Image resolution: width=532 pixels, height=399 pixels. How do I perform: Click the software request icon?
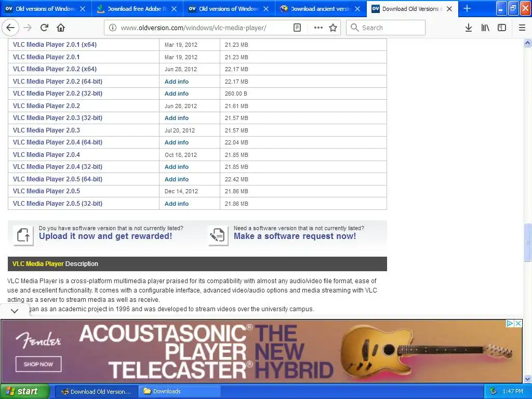(218, 235)
